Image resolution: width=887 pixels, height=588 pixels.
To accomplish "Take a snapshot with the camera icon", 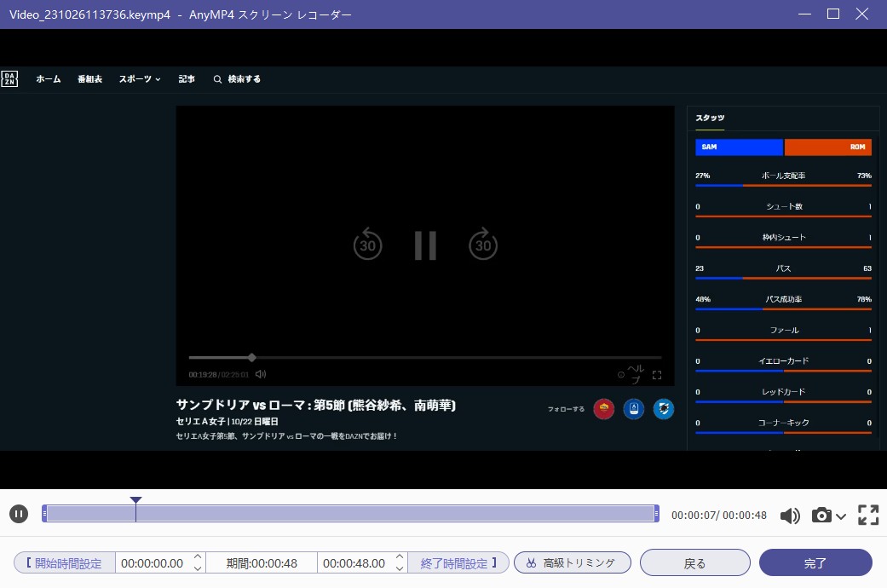I will pos(821,515).
